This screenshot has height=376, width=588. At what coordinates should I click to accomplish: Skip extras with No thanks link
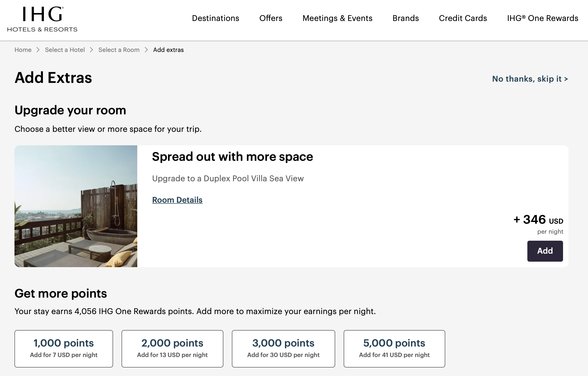530,79
